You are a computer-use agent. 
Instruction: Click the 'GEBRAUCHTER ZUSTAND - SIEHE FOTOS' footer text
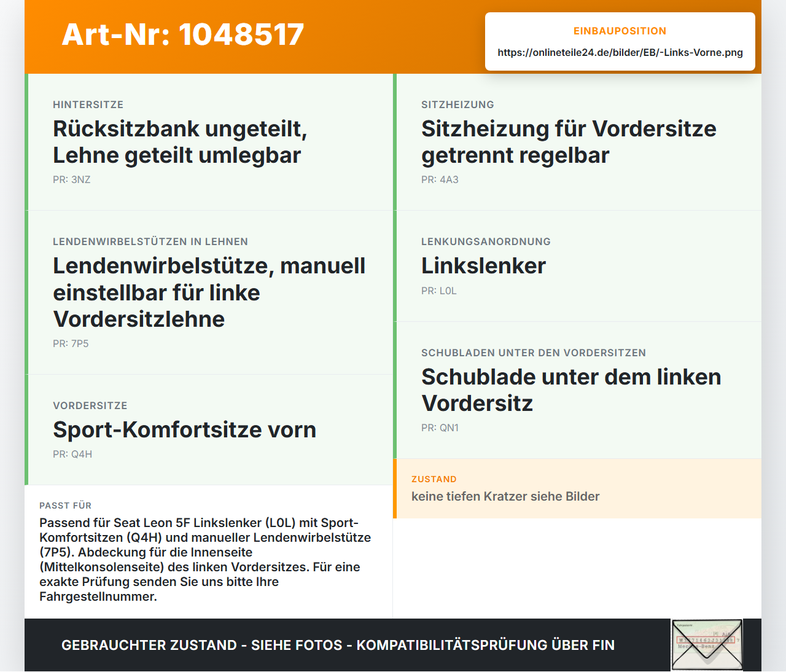coord(338,645)
